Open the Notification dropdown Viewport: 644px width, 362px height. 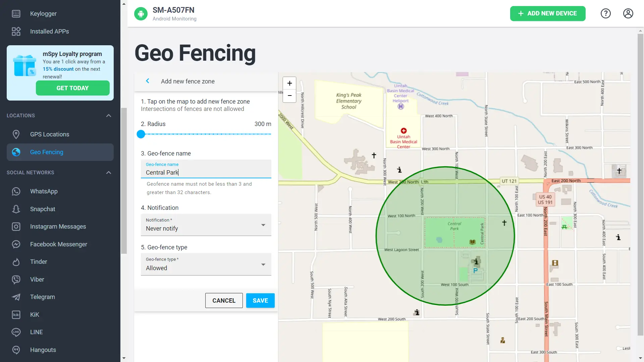point(206,225)
